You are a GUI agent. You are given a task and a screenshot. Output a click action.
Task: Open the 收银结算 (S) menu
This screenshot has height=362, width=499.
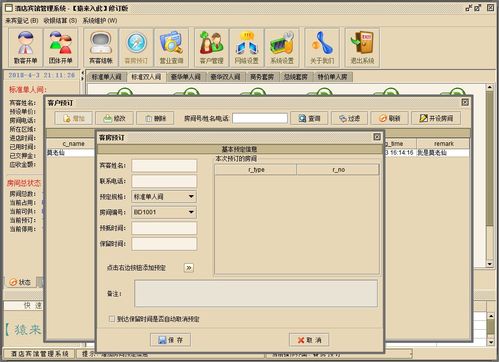60,21
